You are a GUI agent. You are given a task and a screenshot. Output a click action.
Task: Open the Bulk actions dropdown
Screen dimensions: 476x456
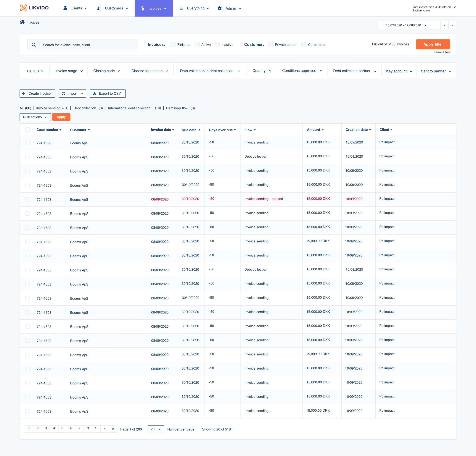35,117
